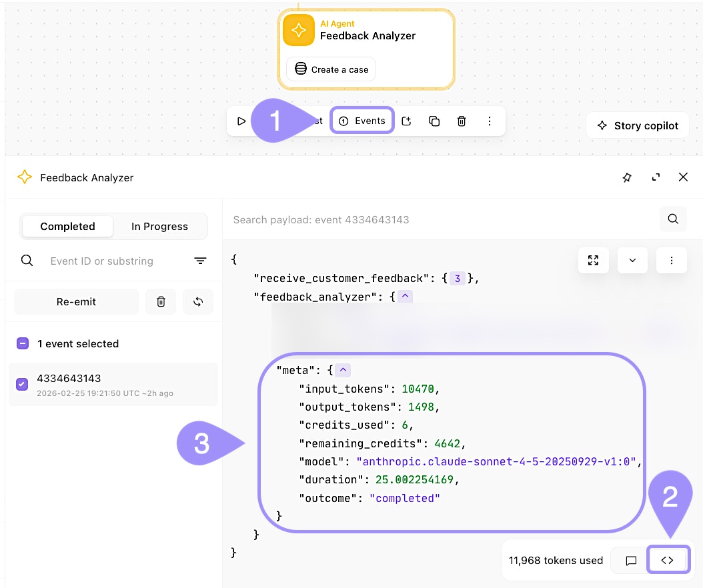Click the play icon in the agent toolbar
Image resolution: width=703 pixels, height=588 pixels.
pos(241,121)
